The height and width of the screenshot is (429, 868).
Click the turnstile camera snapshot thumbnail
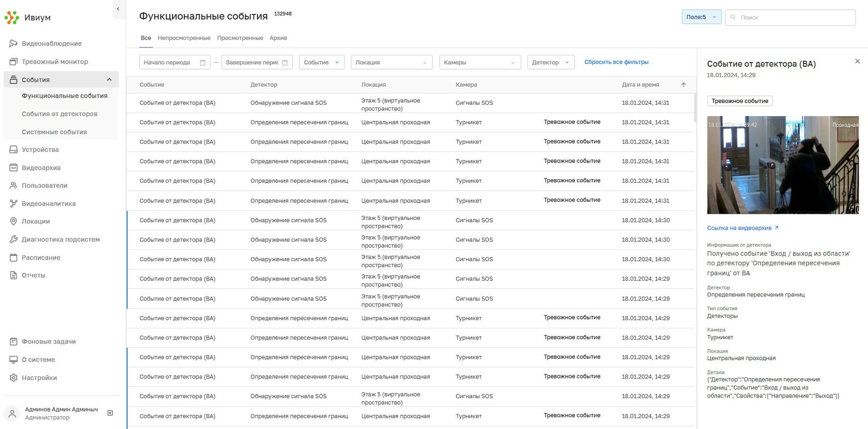(x=782, y=165)
